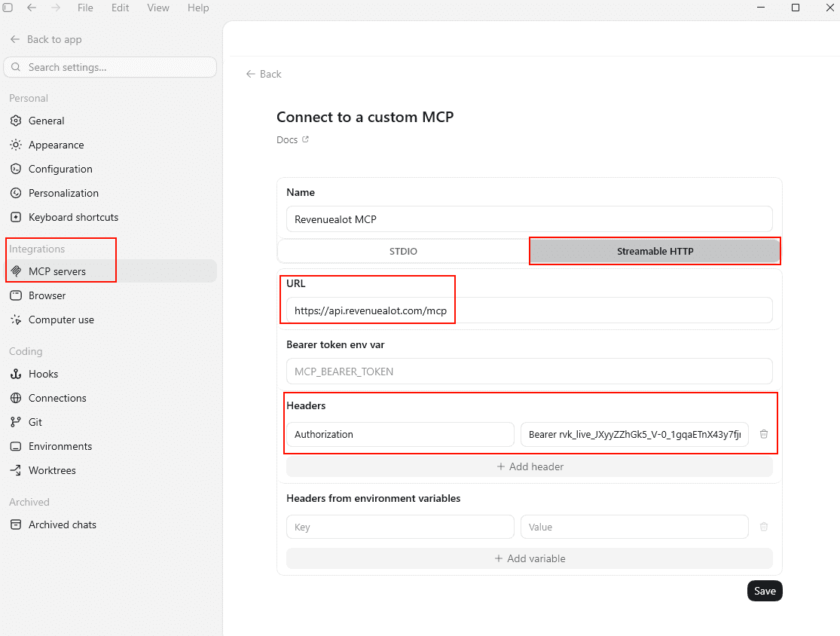Click the MCP servers icon

[16, 271]
